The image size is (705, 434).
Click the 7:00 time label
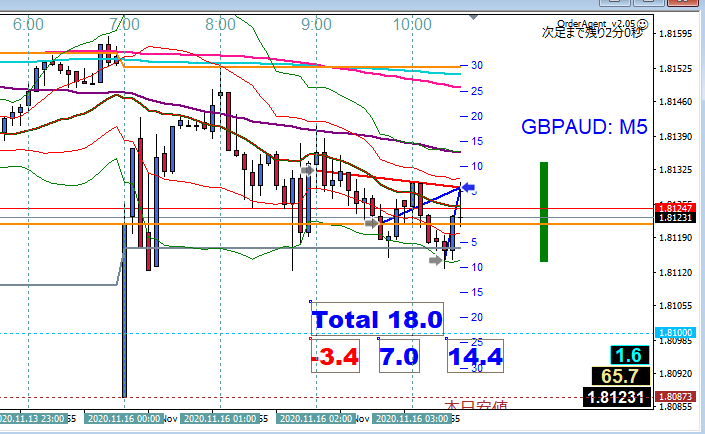125,24
